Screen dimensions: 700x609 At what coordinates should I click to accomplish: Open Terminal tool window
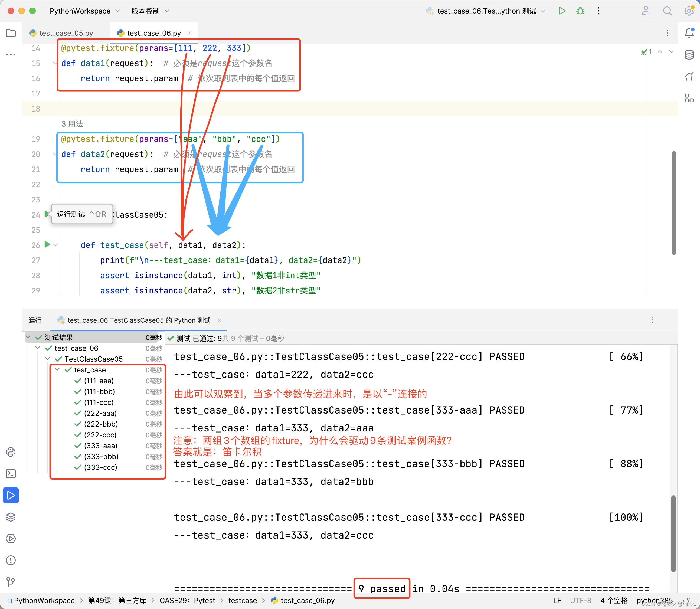coord(11,474)
